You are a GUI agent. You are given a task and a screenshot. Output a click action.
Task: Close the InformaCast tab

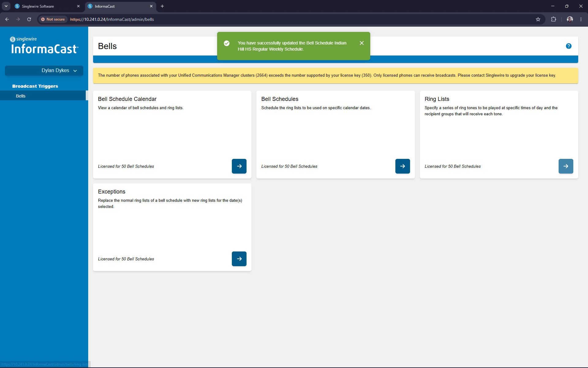(x=151, y=6)
